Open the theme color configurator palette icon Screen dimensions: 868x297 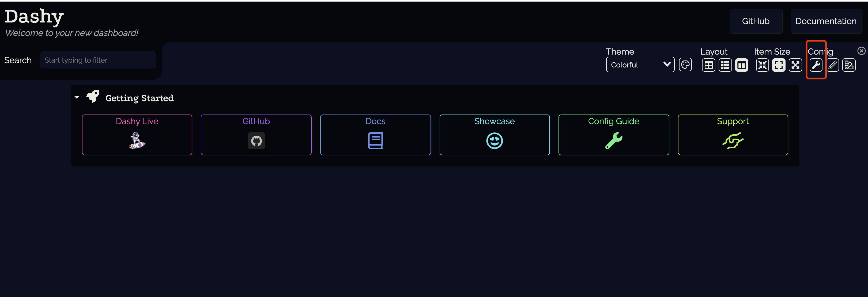pos(685,65)
